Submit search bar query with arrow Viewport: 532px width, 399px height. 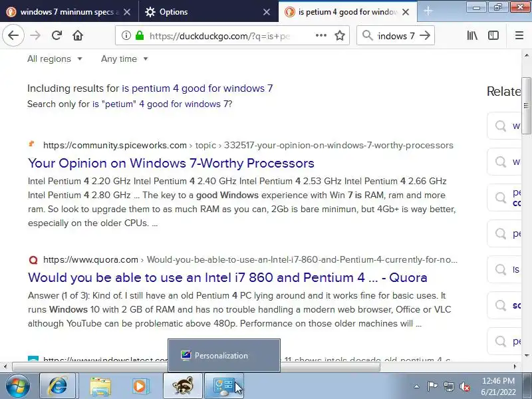pos(425,35)
